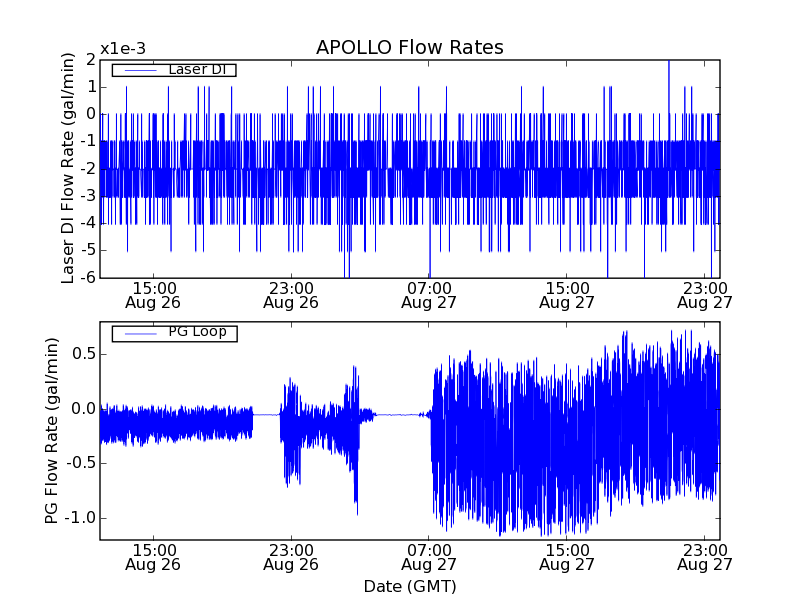
Task: Click the blue line sample in Laser DI legend
Action: point(140,70)
